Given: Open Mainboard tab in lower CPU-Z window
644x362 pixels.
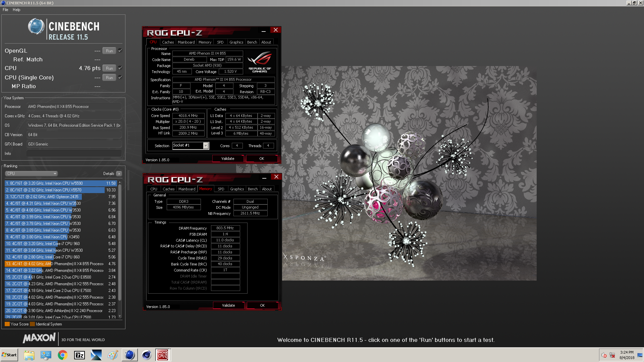Looking at the screenshot, I should coord(187,189).
